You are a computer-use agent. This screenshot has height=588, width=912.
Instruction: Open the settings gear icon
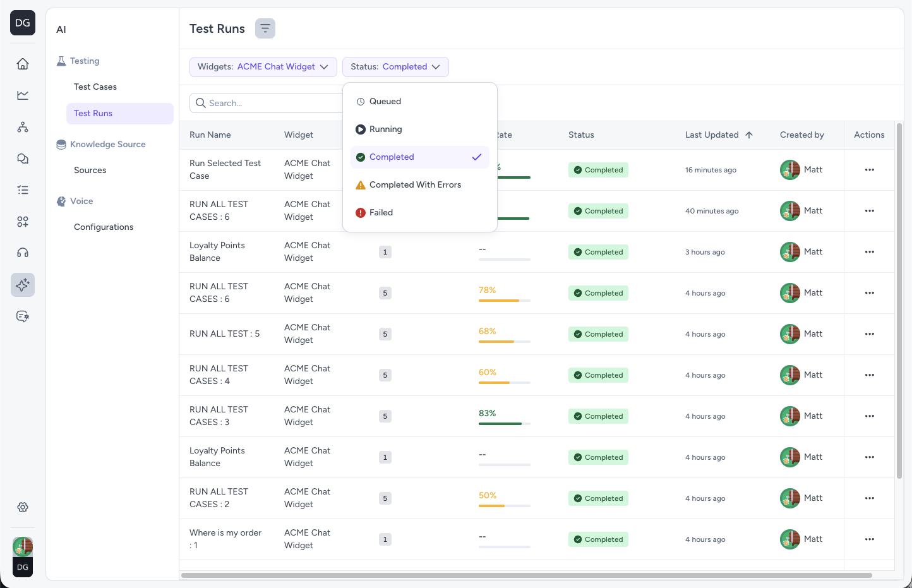(23, 507)
